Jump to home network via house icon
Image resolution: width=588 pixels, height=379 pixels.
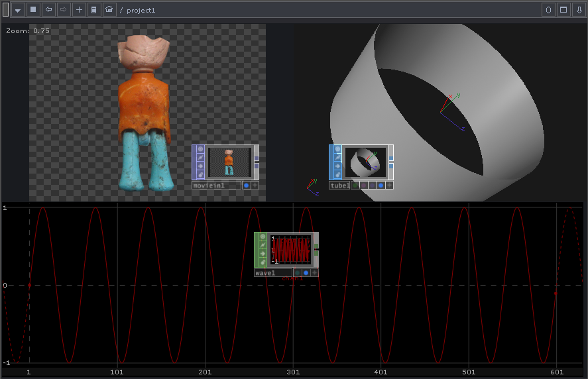pyautogui.click(x=109, y=10)
